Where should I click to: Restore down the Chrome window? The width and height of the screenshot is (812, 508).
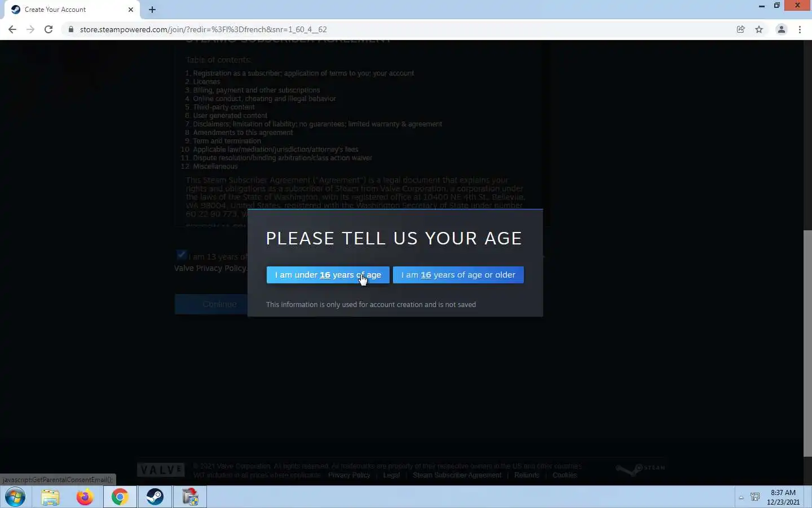tap(777, 6)
